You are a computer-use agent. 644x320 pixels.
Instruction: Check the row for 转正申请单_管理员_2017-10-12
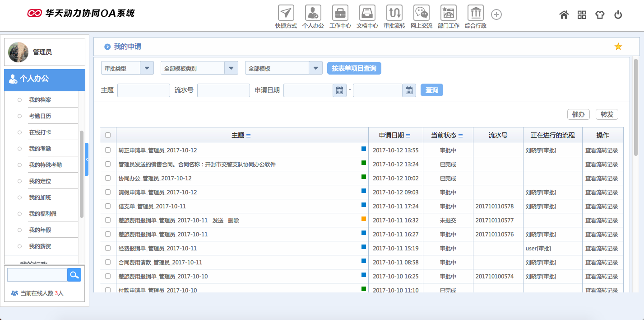[107, 150]
